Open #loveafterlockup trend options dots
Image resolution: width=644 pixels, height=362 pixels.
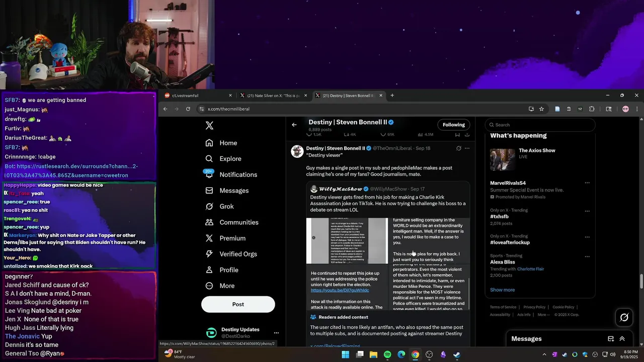[x=587, y=236]
